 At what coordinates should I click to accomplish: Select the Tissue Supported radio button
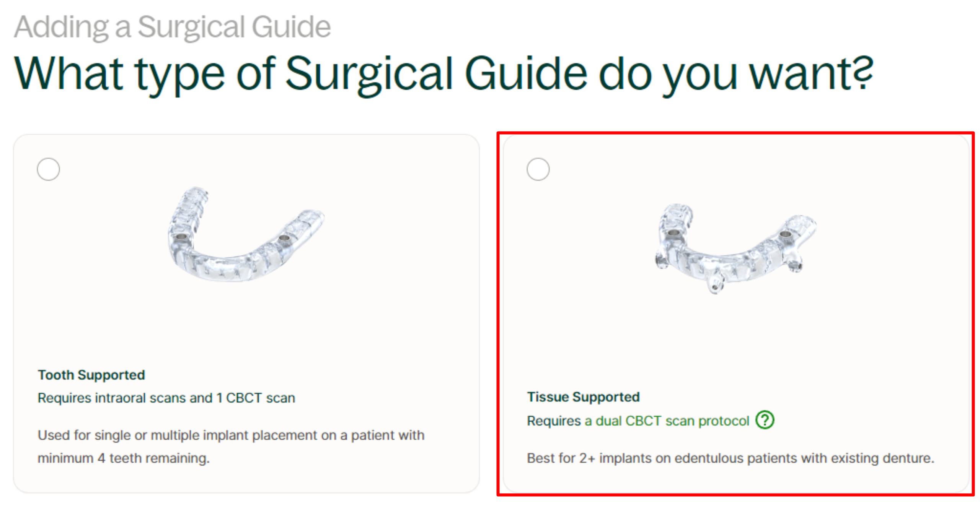click(x=538, y=169)
